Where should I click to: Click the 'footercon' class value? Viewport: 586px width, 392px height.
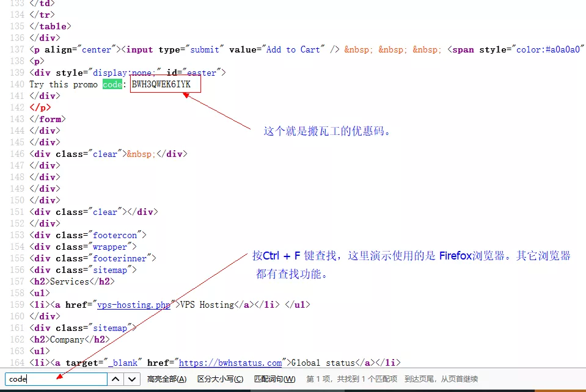pos(115,235)
